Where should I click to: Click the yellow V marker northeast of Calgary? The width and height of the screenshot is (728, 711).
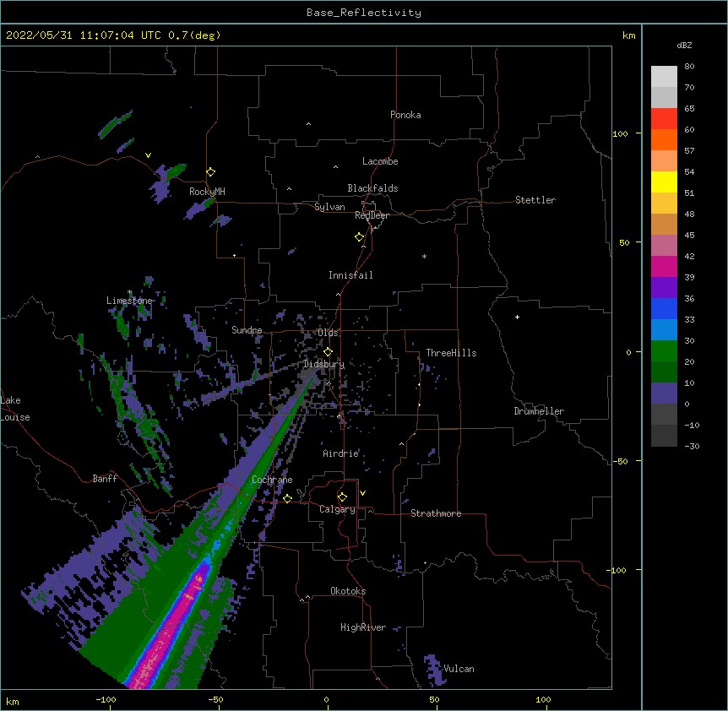click(362, 493)
